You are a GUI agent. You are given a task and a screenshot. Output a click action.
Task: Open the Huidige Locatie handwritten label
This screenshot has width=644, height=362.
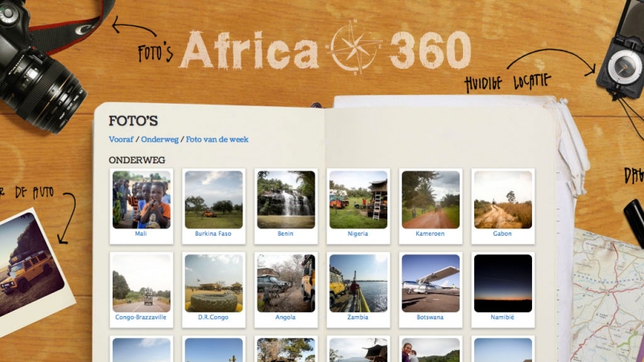pos(508,83)
